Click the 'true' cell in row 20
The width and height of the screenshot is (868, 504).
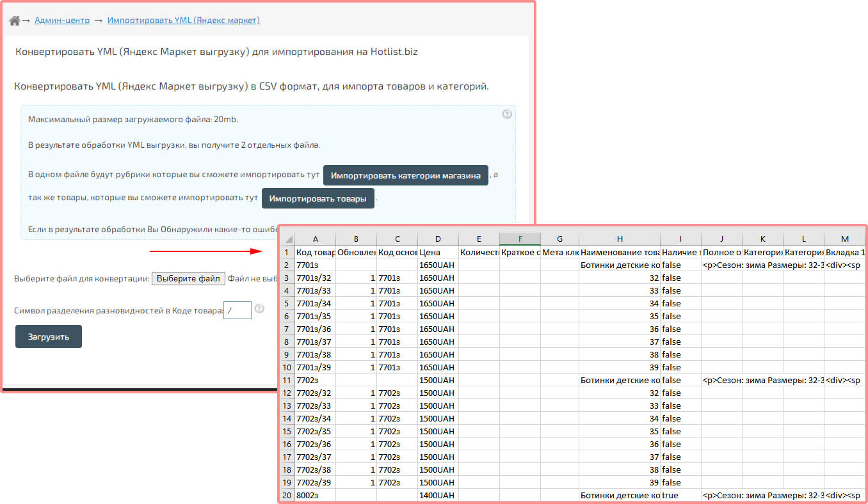(x=680, y=495)
